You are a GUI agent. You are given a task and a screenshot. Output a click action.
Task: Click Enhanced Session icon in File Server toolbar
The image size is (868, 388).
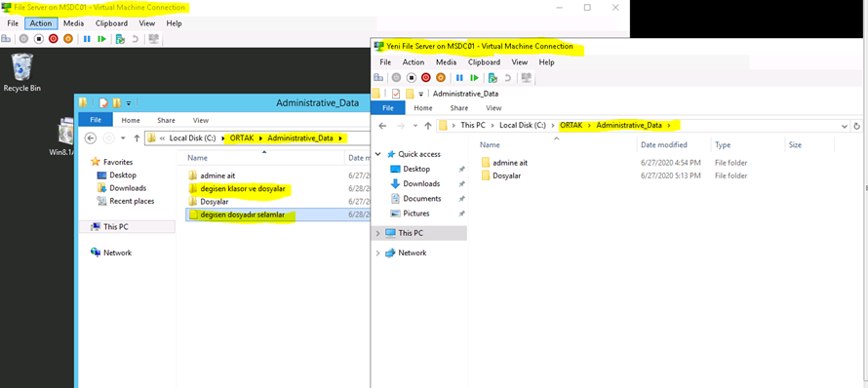click(x=153, y=39)
